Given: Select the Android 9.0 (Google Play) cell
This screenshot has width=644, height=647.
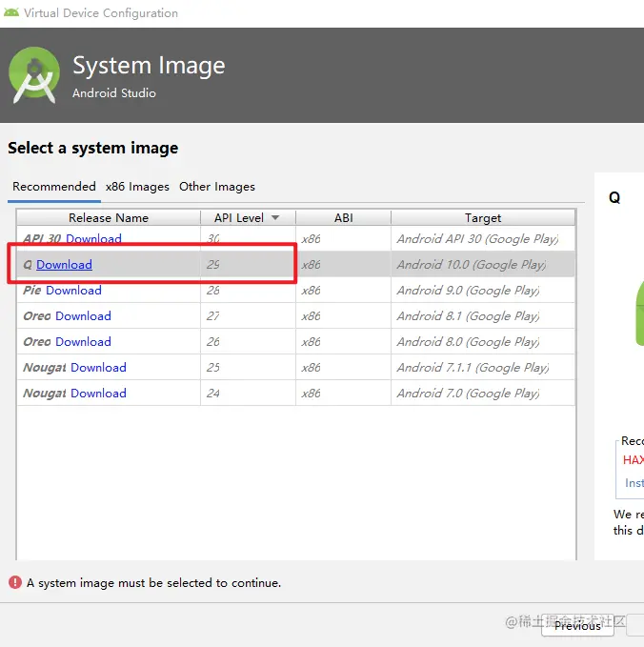Looking at the screenshot, I should (483, 290).
